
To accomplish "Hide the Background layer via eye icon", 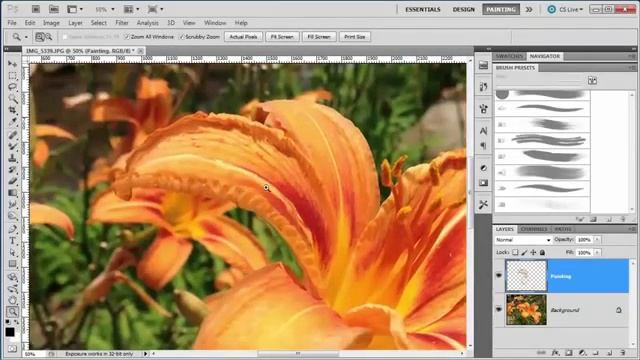I will [499, 309].
